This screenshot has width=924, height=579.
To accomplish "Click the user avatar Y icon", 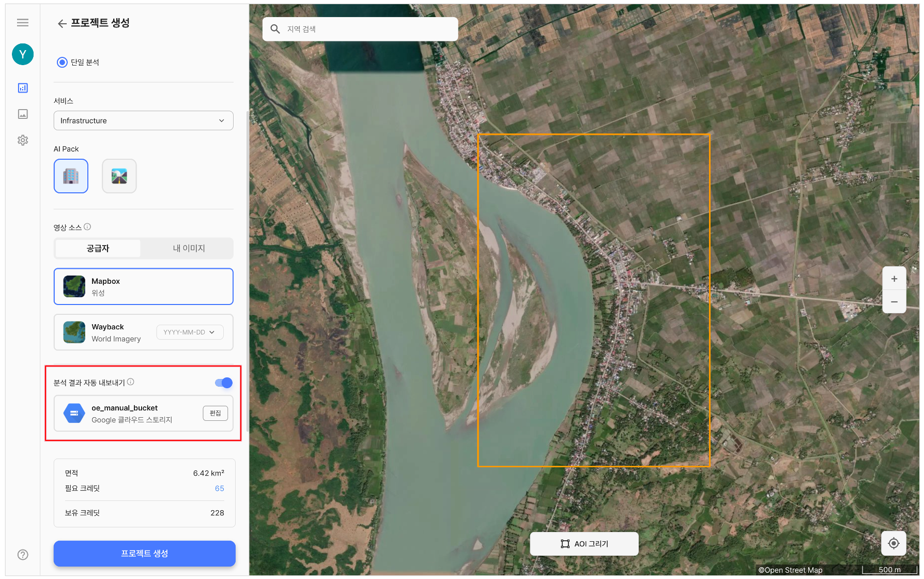I will (x=23, y=54).
